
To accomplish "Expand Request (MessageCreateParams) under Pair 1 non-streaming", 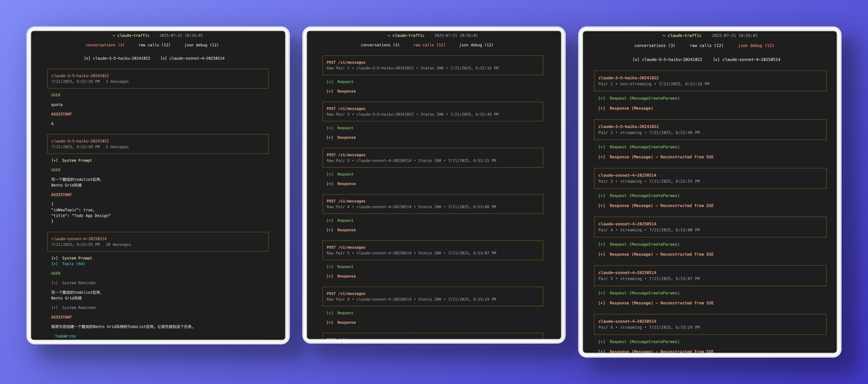I will coord(639,98).
